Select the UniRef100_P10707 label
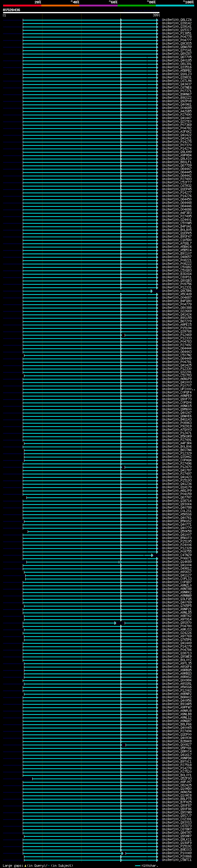The image size is (197, 868). pyautogui.click(x=176, y=386)
